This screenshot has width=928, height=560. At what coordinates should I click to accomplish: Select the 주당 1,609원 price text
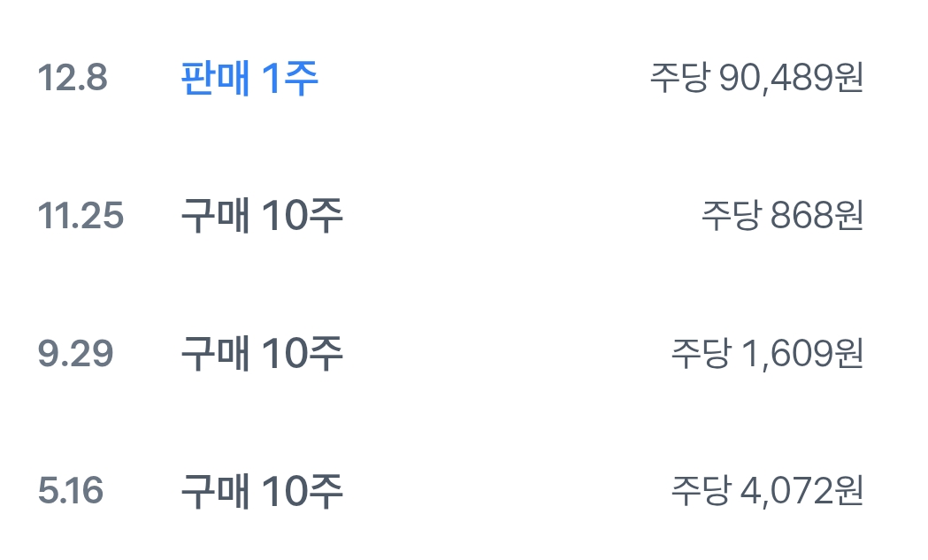pyautogui.click(x=767, y=355)
